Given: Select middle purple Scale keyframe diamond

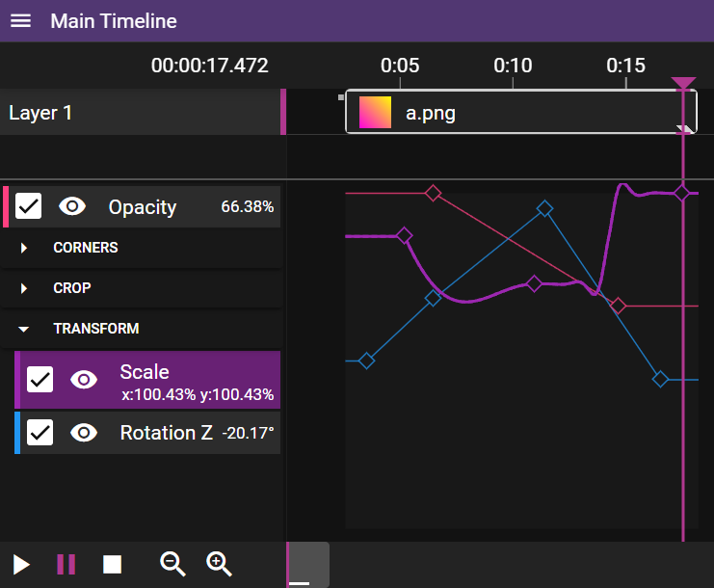Looking at the screenshot, I should (534, 283).
